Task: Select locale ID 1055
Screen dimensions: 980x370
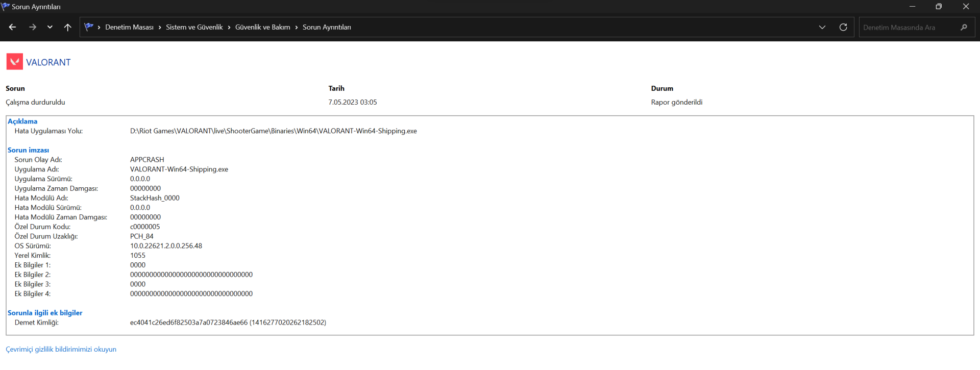Action: pyautogui.click(x=138, y=255)
